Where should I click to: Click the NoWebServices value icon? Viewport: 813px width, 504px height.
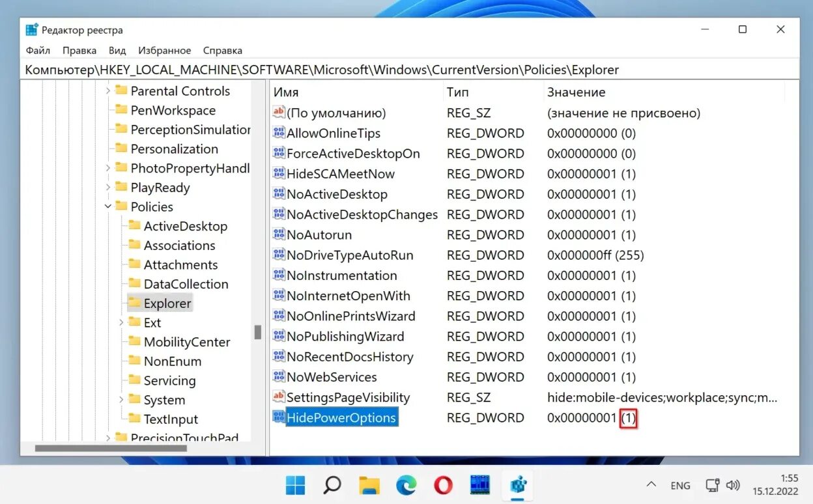tap(279, 377)
